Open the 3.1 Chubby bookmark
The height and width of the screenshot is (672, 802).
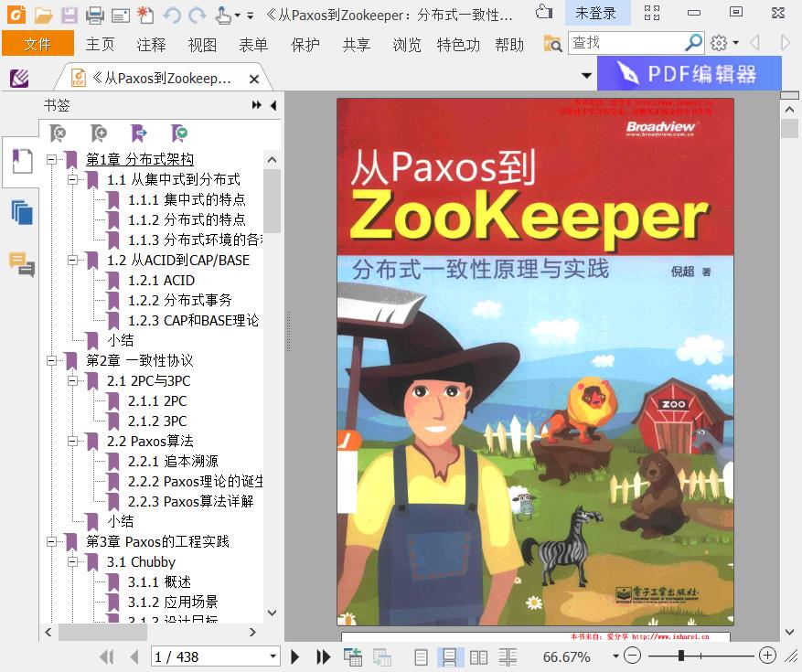(x=141, y=562)
